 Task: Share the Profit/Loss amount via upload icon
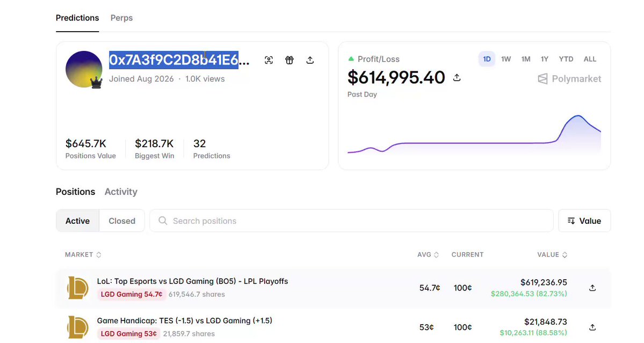point(457,77)
